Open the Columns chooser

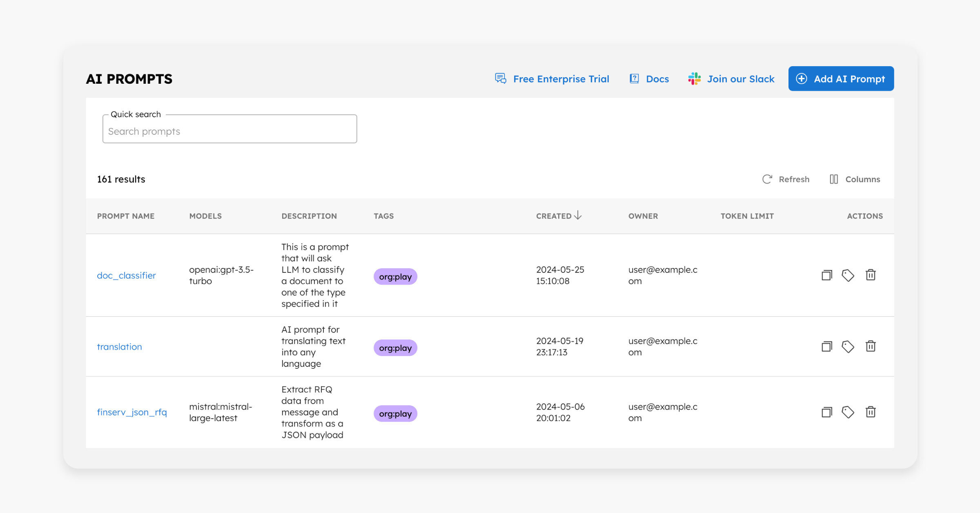pyautogui.click(x=855, y=179)
